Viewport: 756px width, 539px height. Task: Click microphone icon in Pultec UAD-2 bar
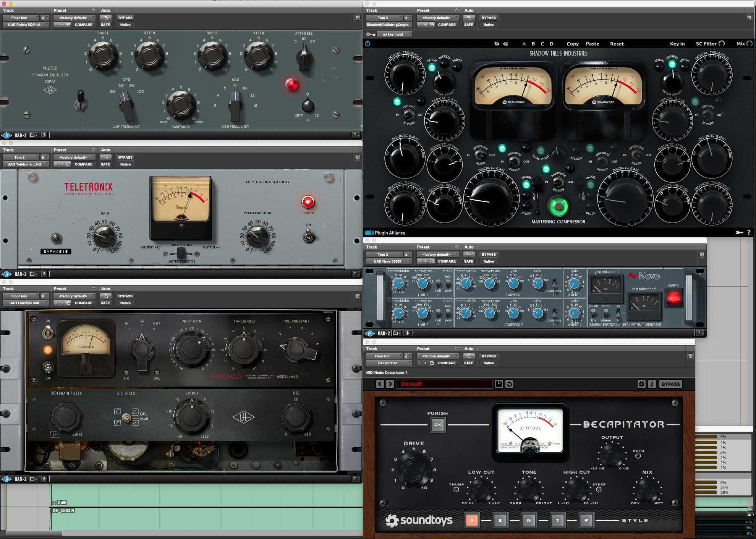pos(44,135)
